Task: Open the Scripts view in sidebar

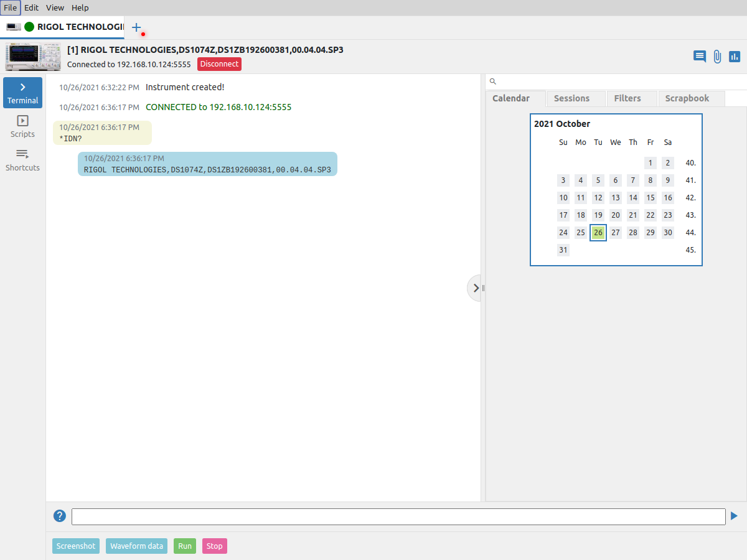Action: coord(22,126)
